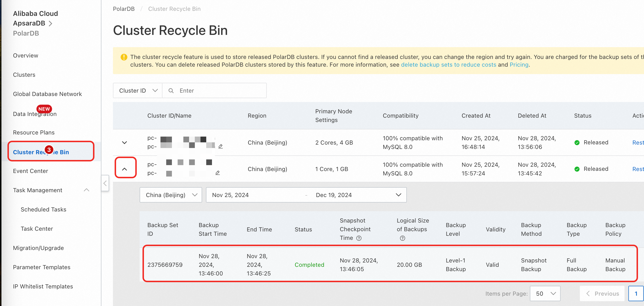Open Overview in the sidebar

(25, 56)
